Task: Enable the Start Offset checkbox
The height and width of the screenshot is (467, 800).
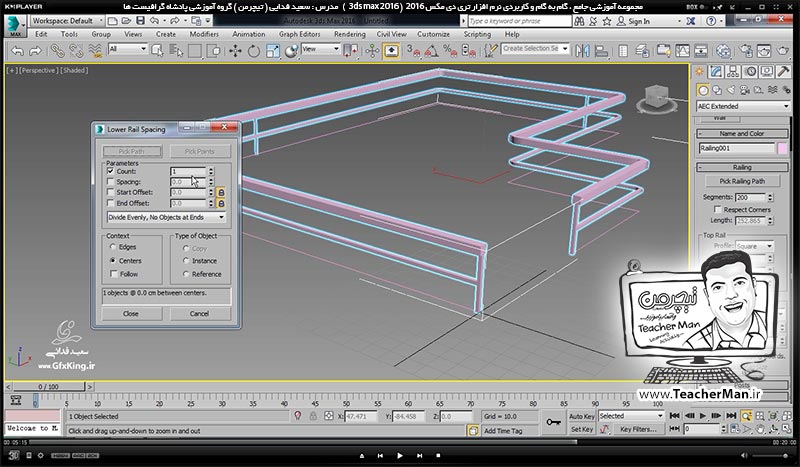Action: 111,192
